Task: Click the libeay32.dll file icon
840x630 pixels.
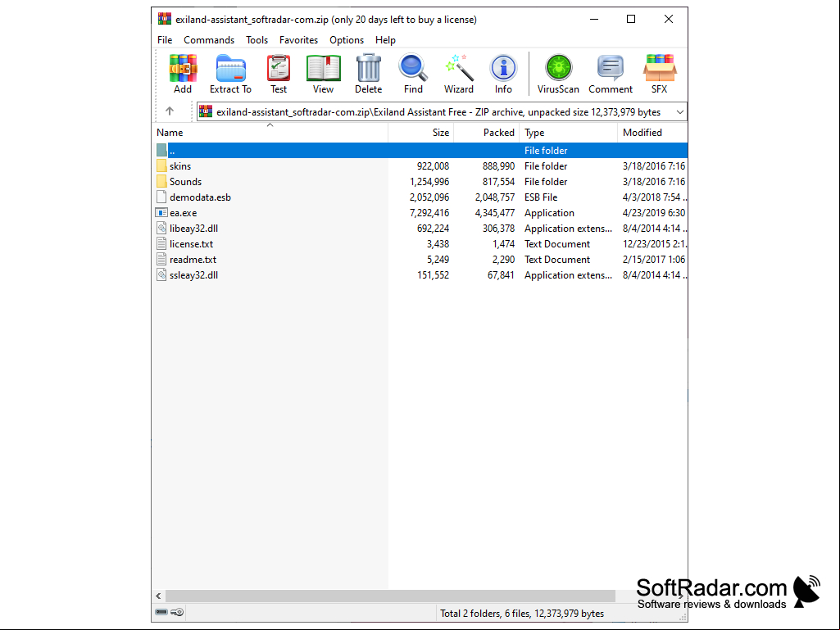Action: 161,229
